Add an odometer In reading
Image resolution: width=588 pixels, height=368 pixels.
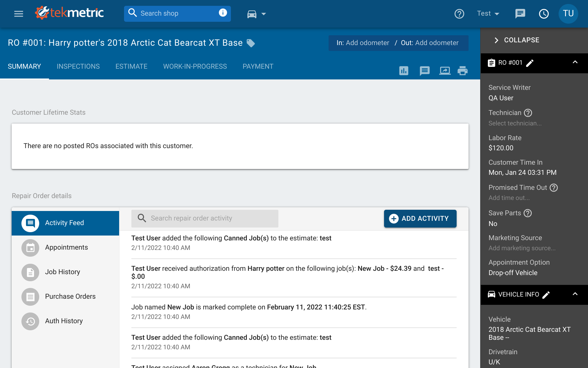367,43
